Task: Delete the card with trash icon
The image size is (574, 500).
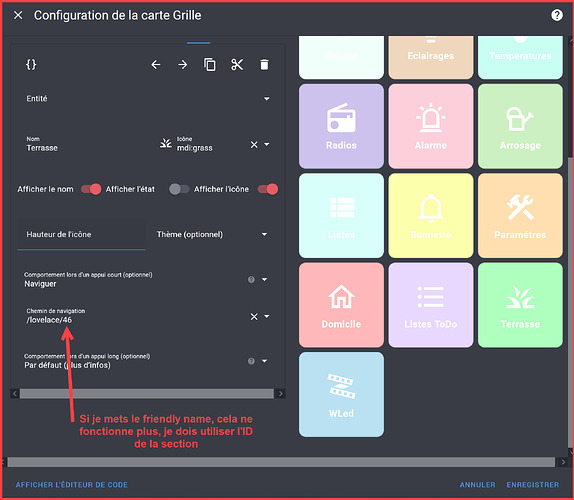Action: (264, 65)
